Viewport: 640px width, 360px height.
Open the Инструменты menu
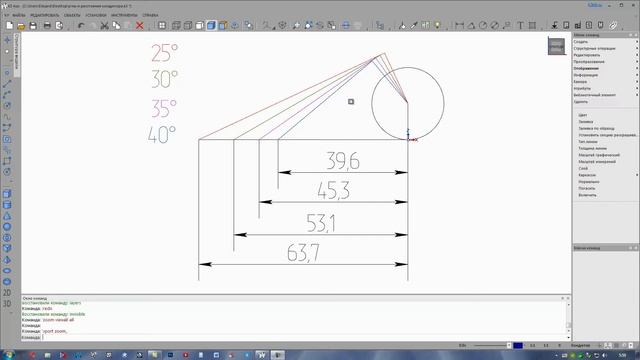[124, 15]
